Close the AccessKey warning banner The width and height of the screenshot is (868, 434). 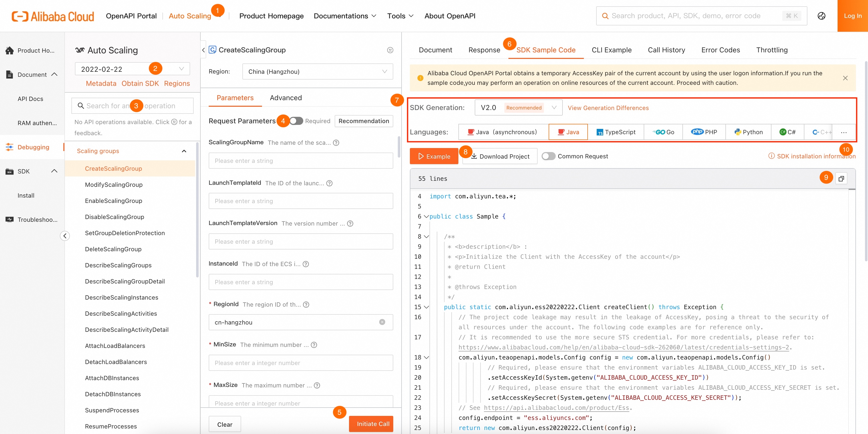coord(845,78)
